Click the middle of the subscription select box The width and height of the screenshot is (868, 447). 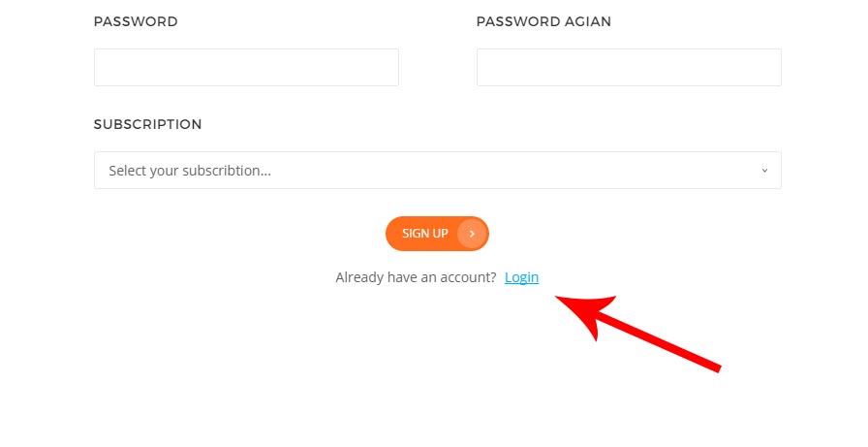coord(437,171)
